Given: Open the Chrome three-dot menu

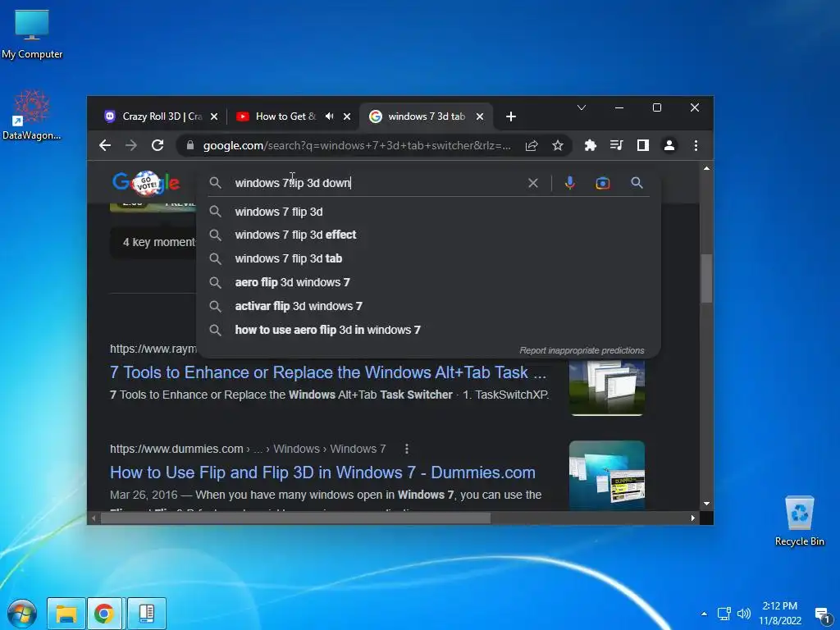Looking at the screenshot, I should coord(696,145).
